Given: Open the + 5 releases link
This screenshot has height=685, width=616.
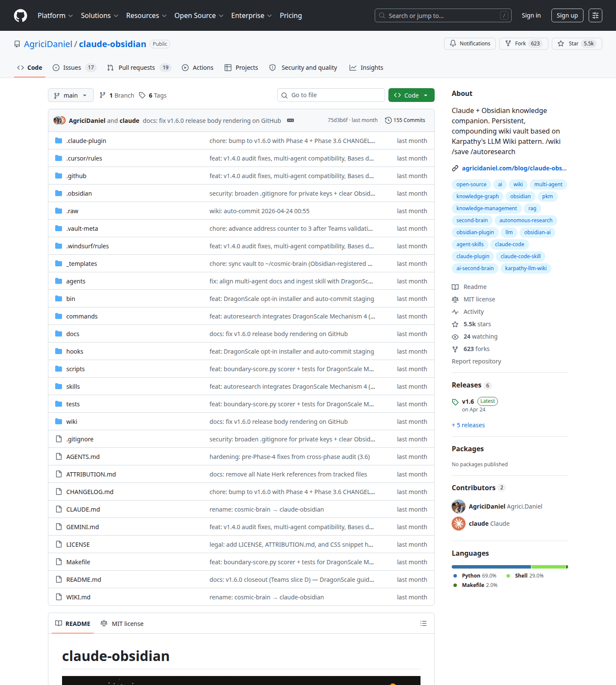Looking at the screenshot, I should [x=468, y=425].
